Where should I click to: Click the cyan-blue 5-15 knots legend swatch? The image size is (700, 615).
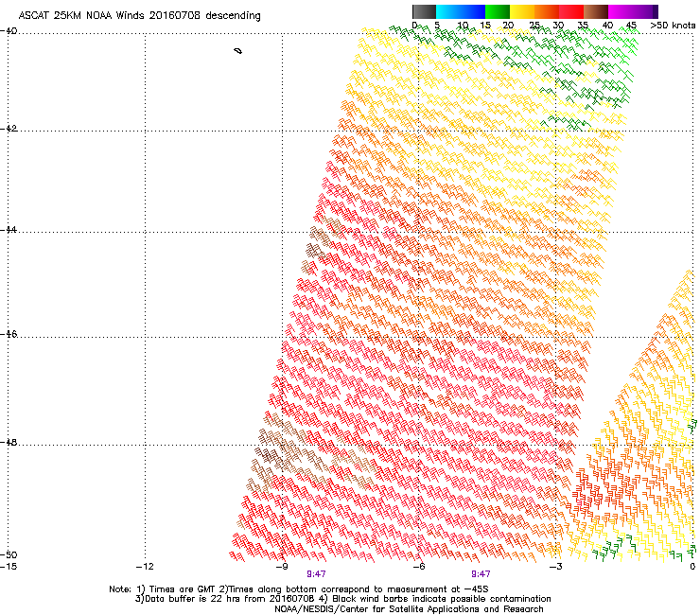[x=461, y=11]
